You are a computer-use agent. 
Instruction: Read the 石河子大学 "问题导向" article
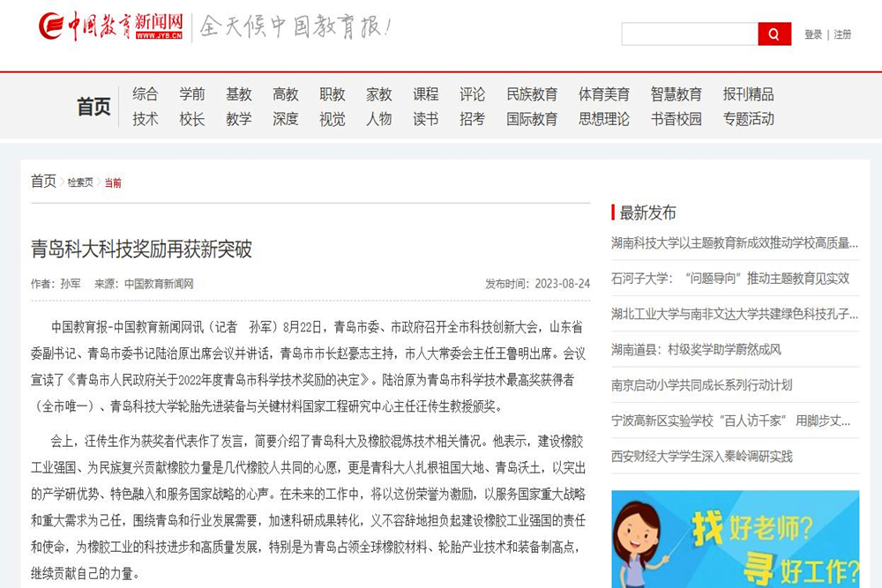pos(730,278)
